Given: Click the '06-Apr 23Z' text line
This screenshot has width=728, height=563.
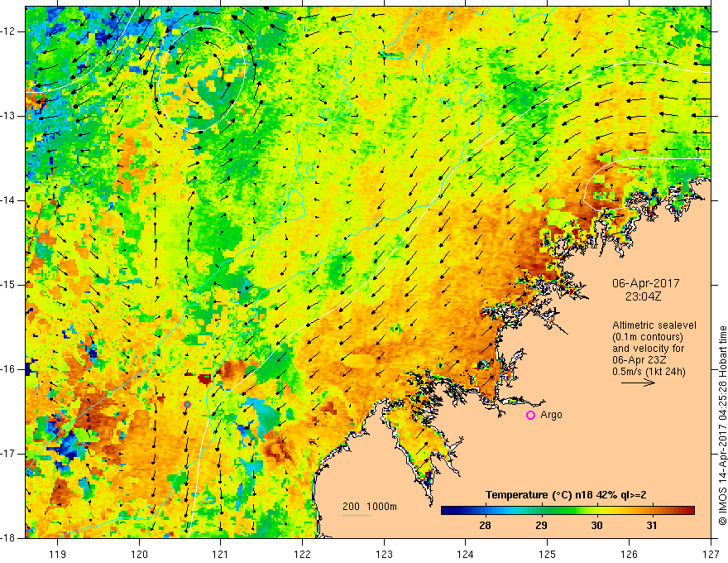Looking at the screenshot, I should pos(639,360).
